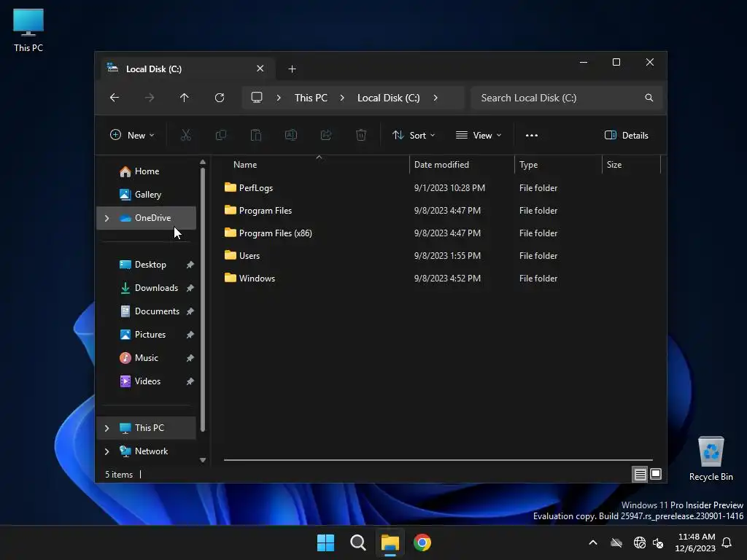Click the Cut scissors icon
The width and height of the screenshot is (747, 560).
click(x=186, y=135)
